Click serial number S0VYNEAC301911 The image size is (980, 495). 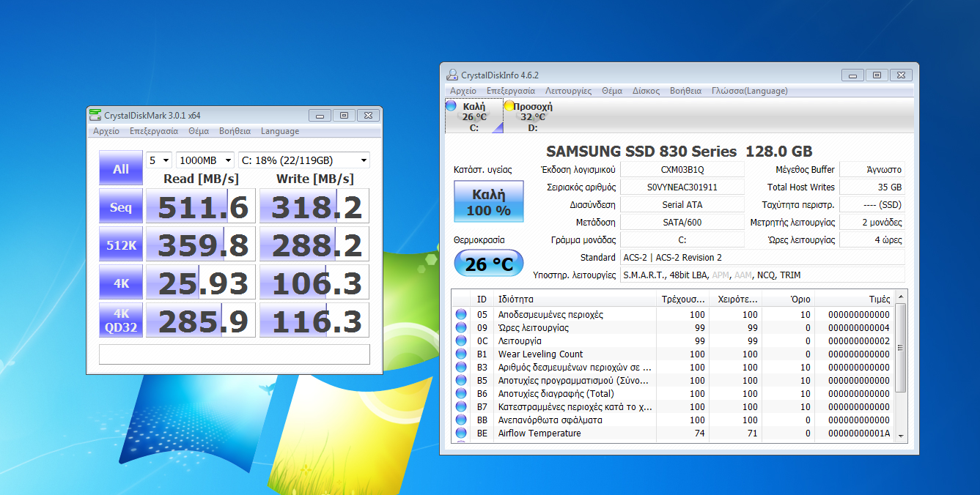(682, 187)
